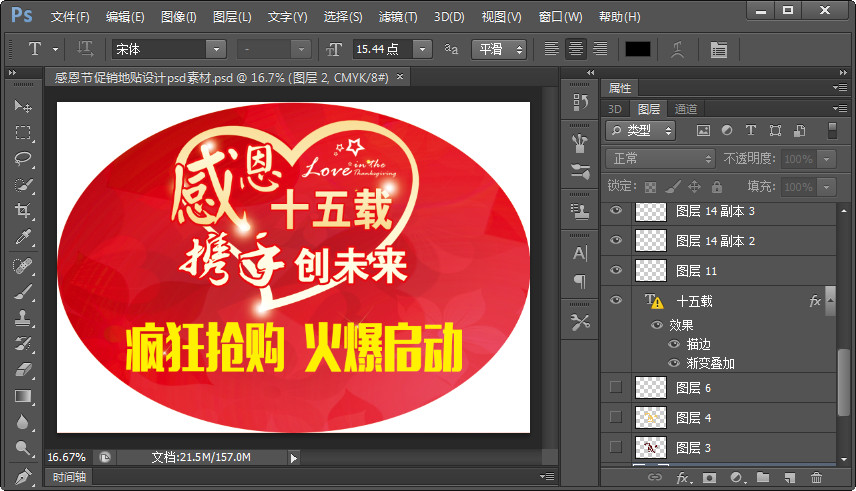The height and width of the screenshot is (491, 856).
Task: Toggle layer filtering on/off switch
Action: click(832, 131)
